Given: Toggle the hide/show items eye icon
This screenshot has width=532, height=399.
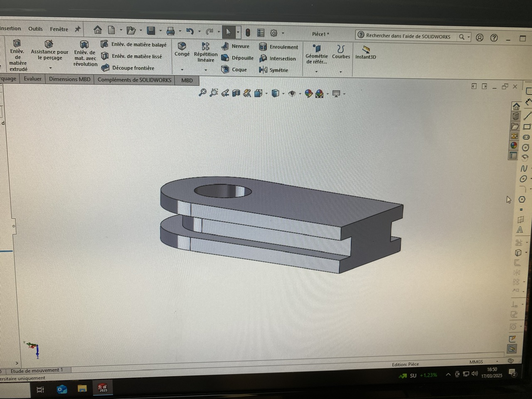Looking at the screenshot, I should click(x=292, y=94).
